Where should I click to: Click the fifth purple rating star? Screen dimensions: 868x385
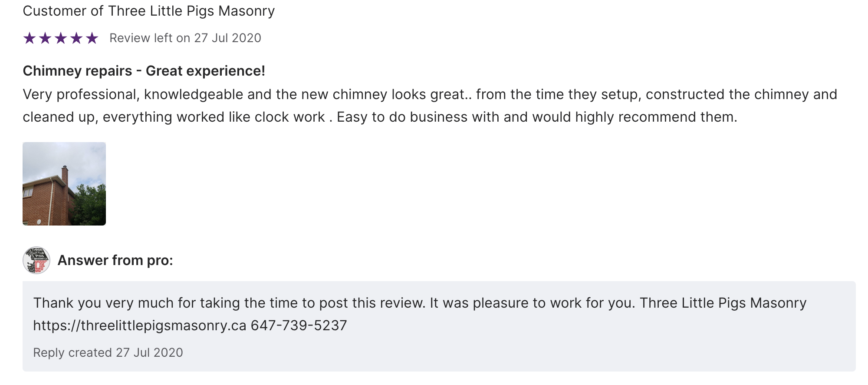pyautogui.click(x=92, y=38)
